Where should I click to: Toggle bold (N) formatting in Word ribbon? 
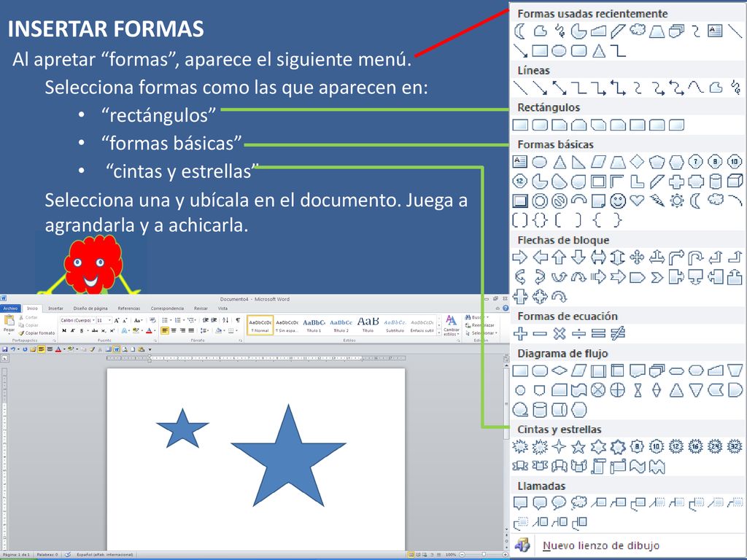pos(64,330)
